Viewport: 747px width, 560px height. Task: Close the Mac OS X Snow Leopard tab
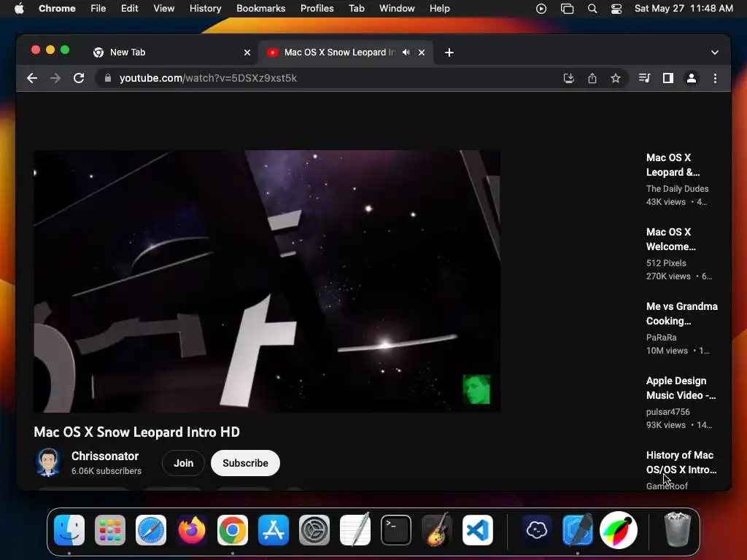422,52
